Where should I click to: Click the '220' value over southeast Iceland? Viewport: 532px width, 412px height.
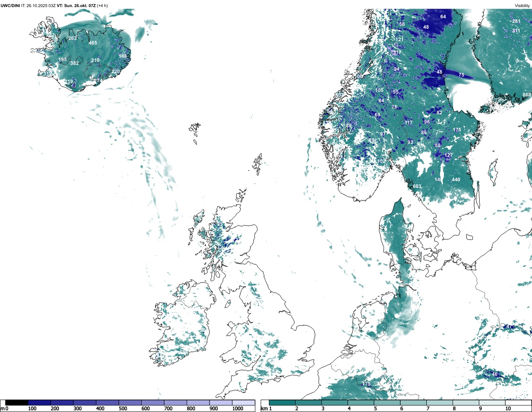pyautogui.click(x=116, y=72)
